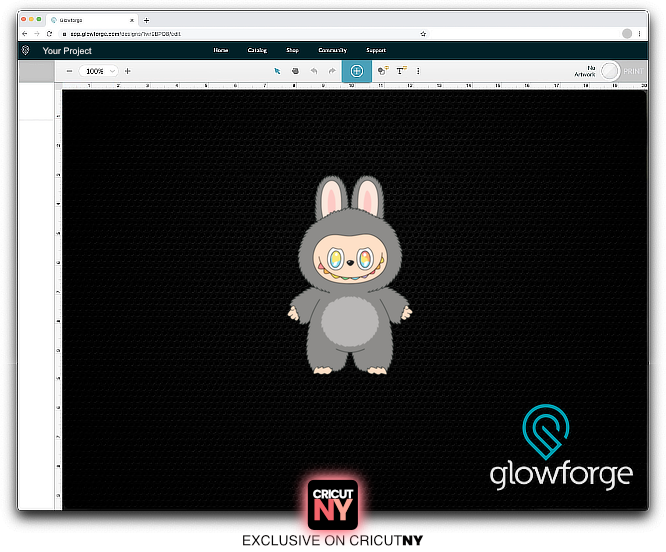Select the text tool
The height and width of the screenshot is (552, 666).
[401, 71]
